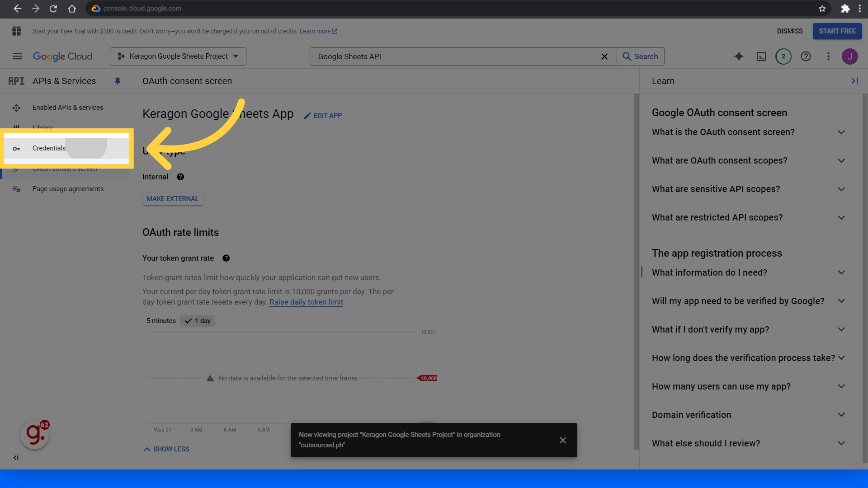Open the floating g. widget badge
The height and width of the screenshot is (488, 868).
(35, 434)
